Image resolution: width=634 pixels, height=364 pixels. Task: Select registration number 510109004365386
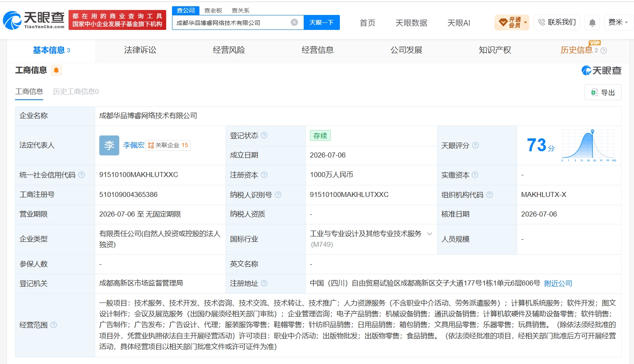[128, 194]
